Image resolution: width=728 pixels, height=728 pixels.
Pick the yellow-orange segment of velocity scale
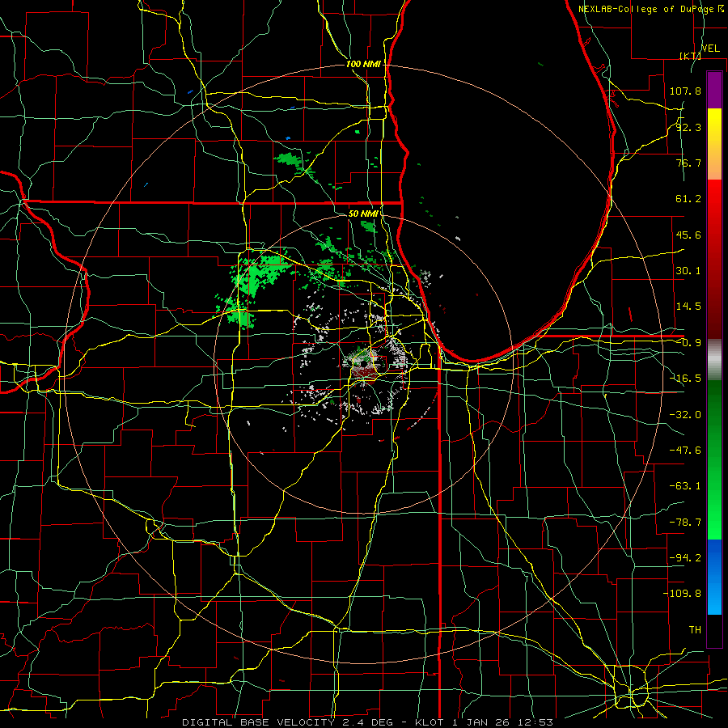click(x=714, y=144)
